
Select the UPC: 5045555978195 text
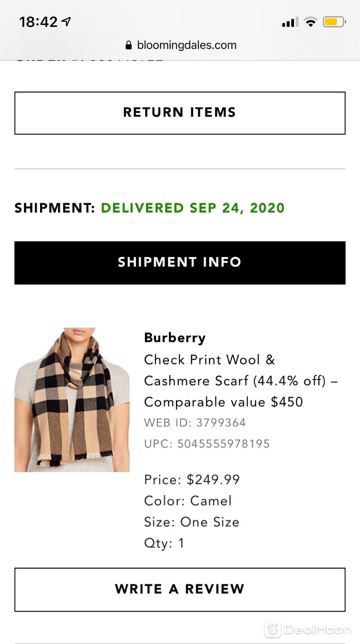coord(207,444)
